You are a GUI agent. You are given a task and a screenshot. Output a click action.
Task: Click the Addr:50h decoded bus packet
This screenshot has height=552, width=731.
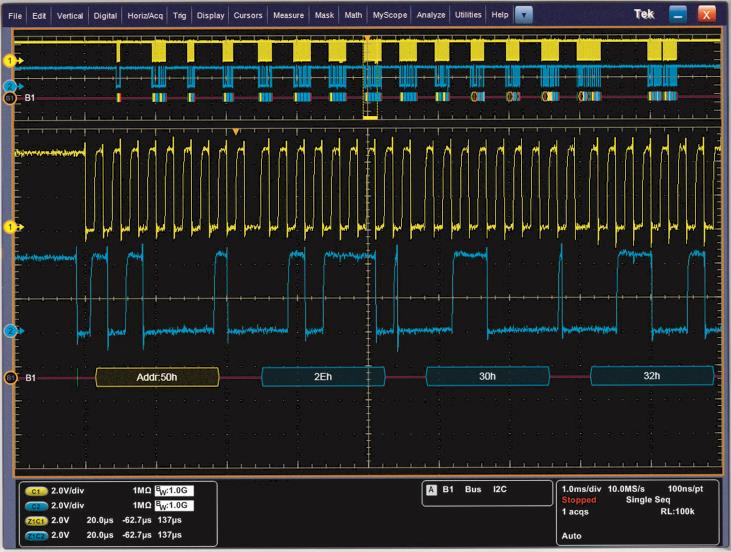(x=157, y=377)
